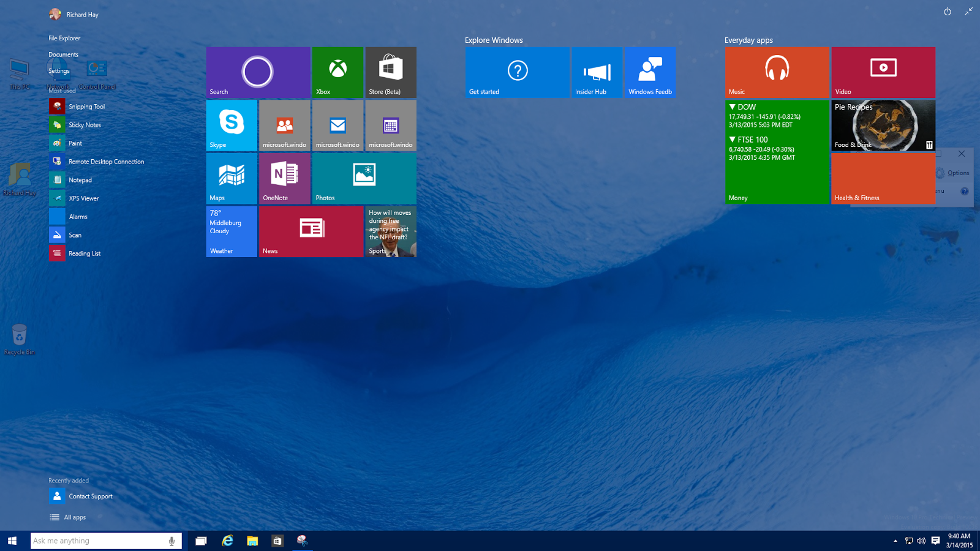
Task: Click the Windows Start button
Action: click(12, 541)
